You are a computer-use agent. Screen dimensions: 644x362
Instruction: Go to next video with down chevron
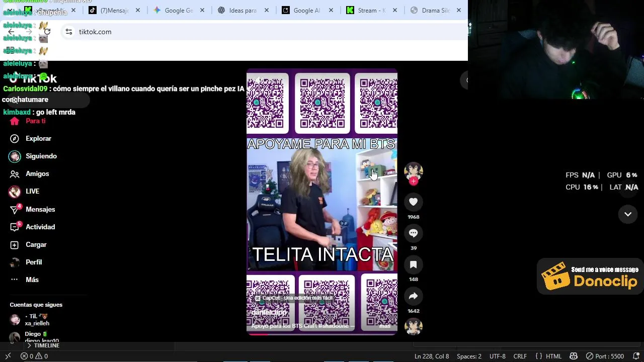(628, 214)
